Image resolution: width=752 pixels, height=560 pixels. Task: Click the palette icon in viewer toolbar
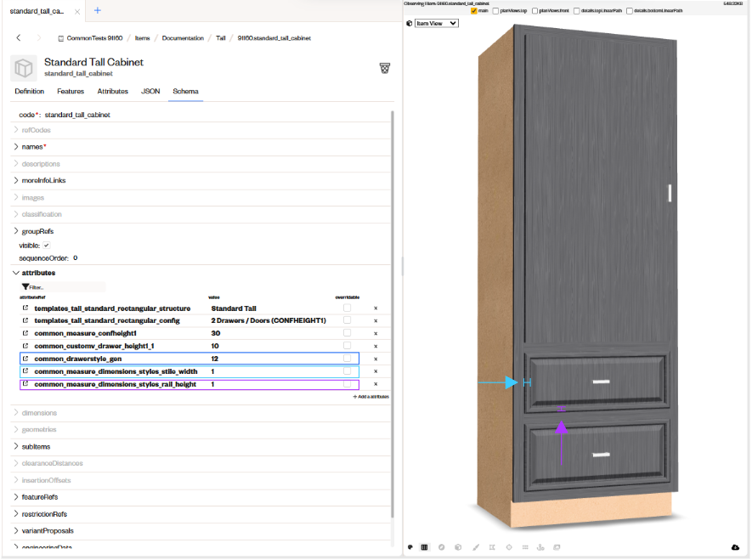pyautogui.click(x=410, y=547)
